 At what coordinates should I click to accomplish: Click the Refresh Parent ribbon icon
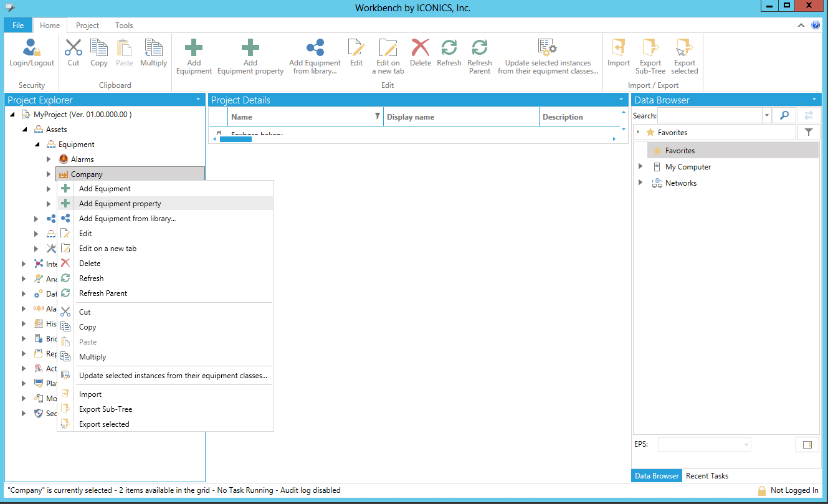coord(479,49)
